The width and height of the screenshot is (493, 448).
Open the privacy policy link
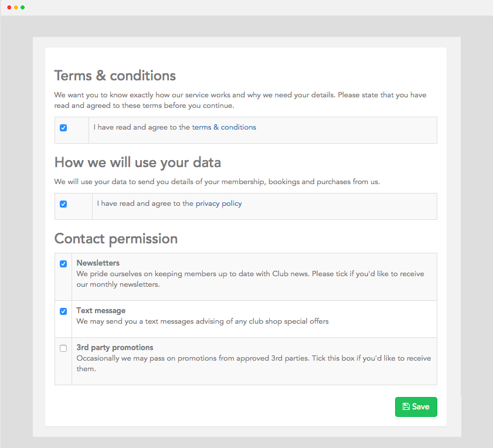tap(219, 203)
